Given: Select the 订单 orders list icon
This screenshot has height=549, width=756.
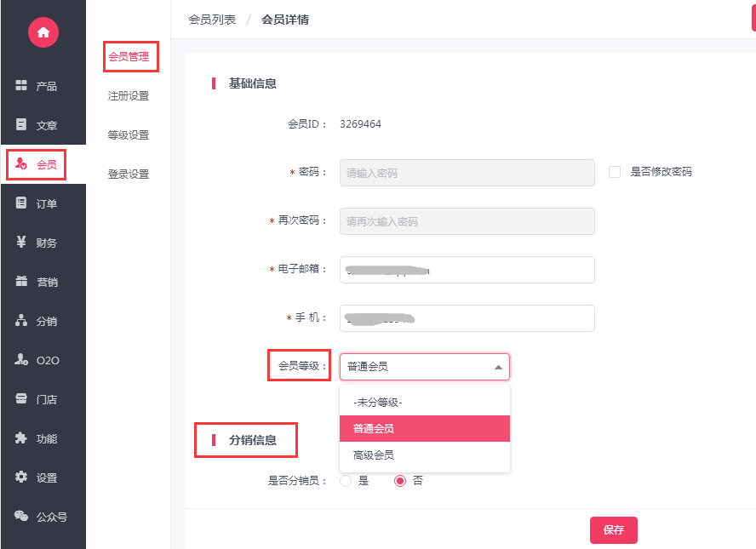Looking at the screenshot, I should [21, 203].
